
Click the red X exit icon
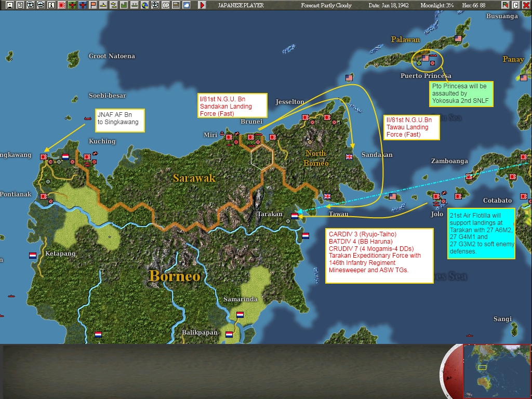coord(526,5)
